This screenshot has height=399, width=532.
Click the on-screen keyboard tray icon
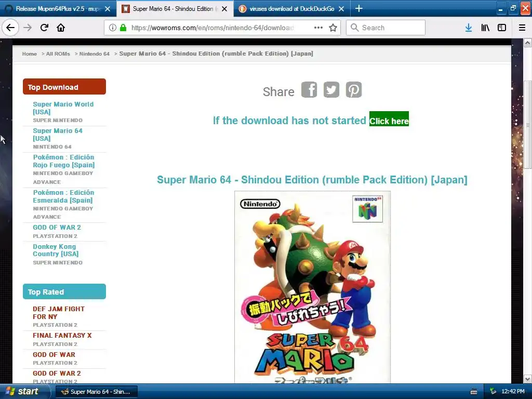474,392
